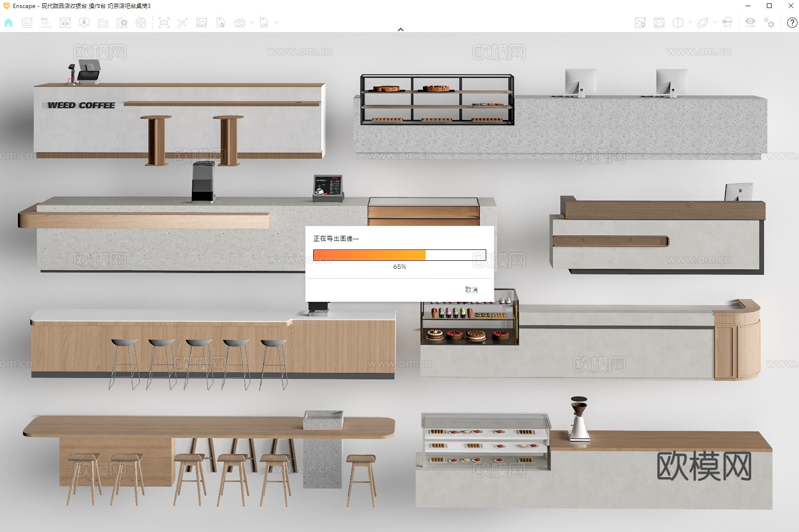This screenshot has width=799, height=532.
Task: Click the Enscape logo in the title bar
Action: pyautogui.click(x=6, y=6)
